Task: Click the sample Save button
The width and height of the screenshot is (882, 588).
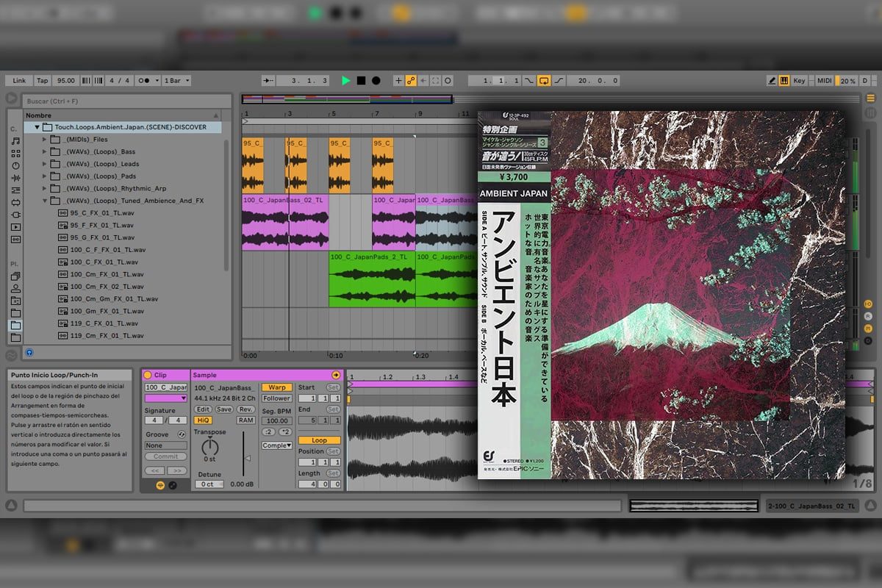Action: pos(224,409)
